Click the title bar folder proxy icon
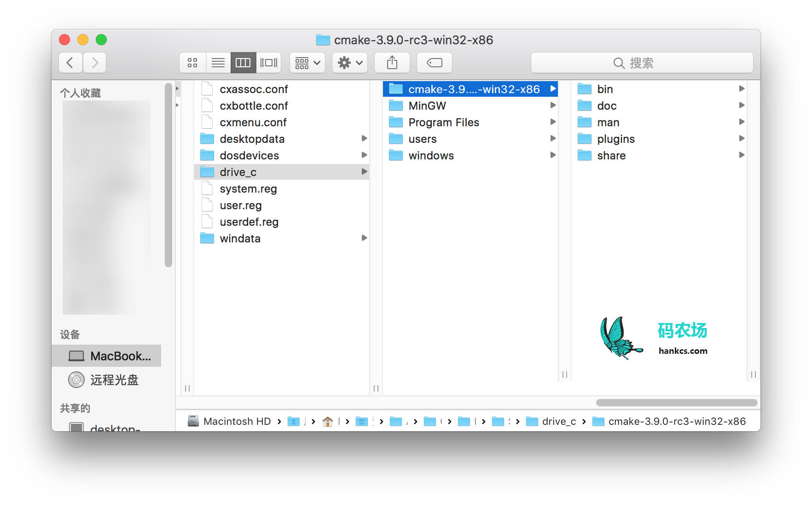 pyautogui.click(x=323, y=40)
